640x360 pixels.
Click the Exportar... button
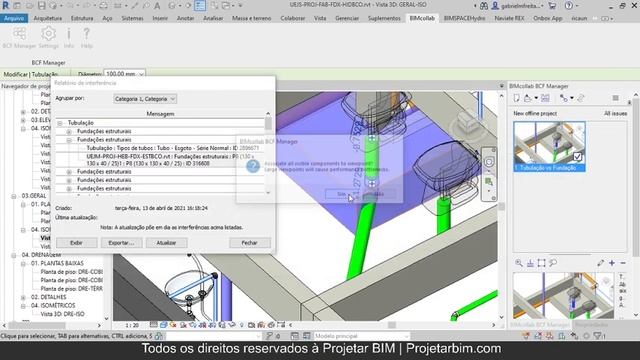point(121,243)
